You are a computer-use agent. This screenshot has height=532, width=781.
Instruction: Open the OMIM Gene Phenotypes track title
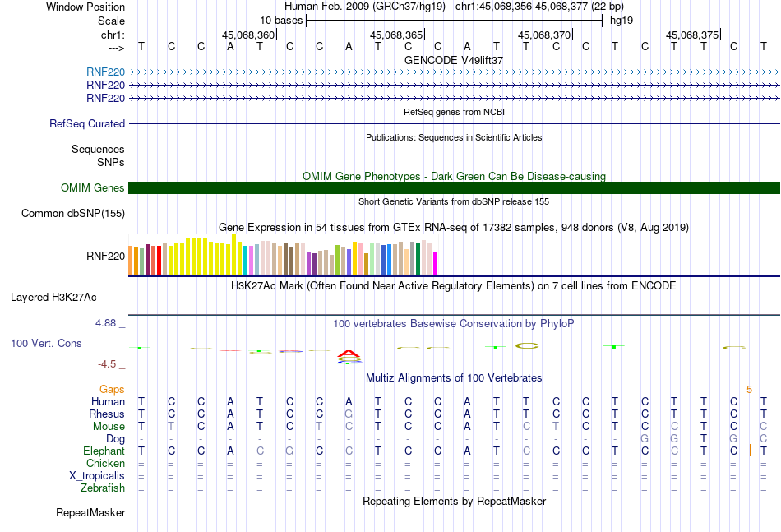[454, 176]
